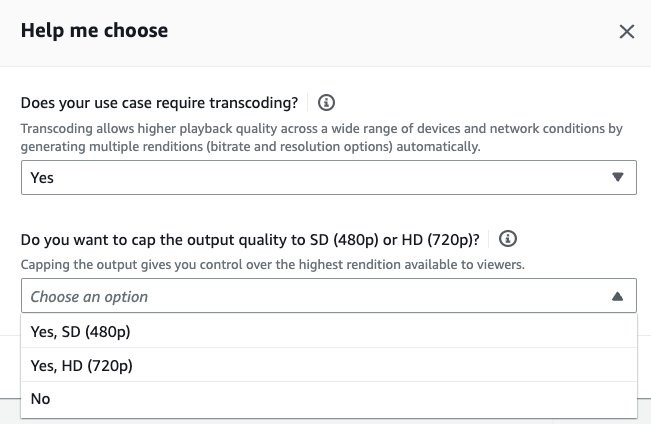Open the transcoding dropdown showing Yes
Viewport: 651px width, 424px height.
329,177
